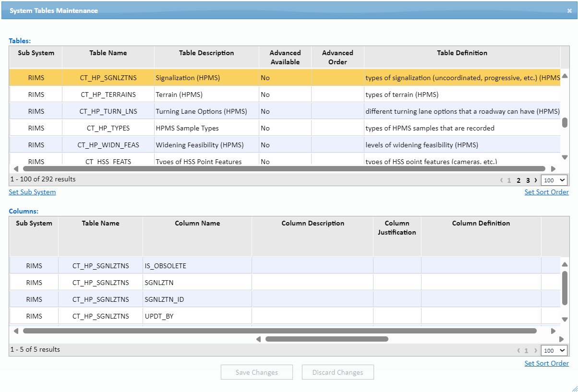Select the SGNLZTN column row

(285, 283)
